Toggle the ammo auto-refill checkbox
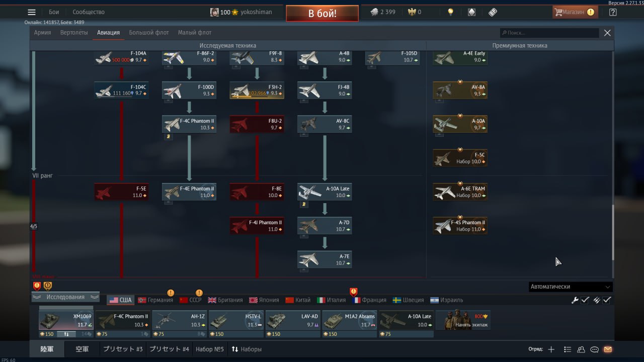This screenshot has height=362, width=644. coord(607,300)
